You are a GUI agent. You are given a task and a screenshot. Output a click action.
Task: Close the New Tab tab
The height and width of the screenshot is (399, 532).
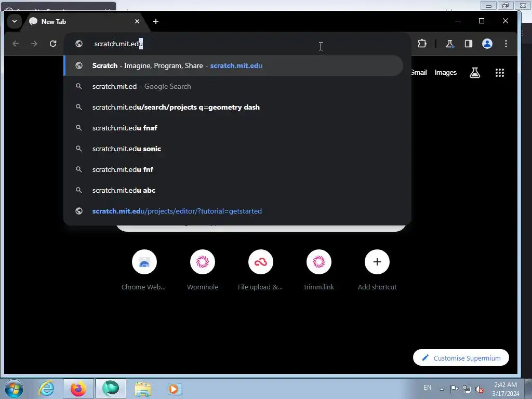click(x=137, y=21)
